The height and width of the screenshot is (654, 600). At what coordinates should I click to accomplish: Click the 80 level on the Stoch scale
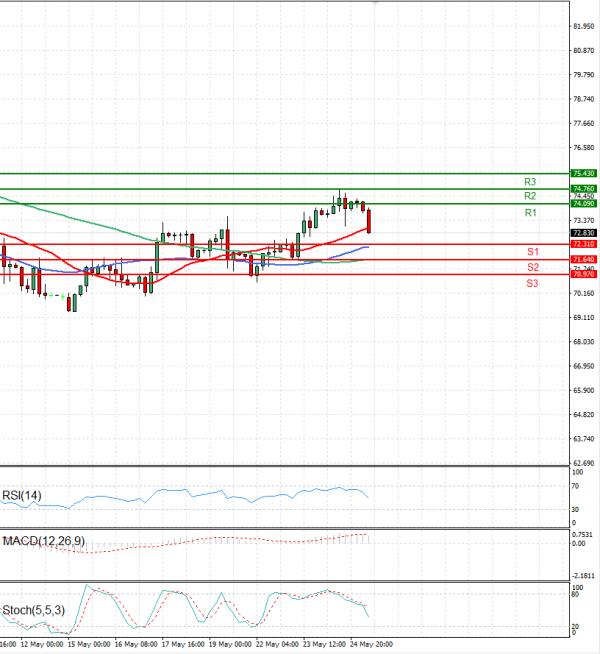(x=575, y=594)
